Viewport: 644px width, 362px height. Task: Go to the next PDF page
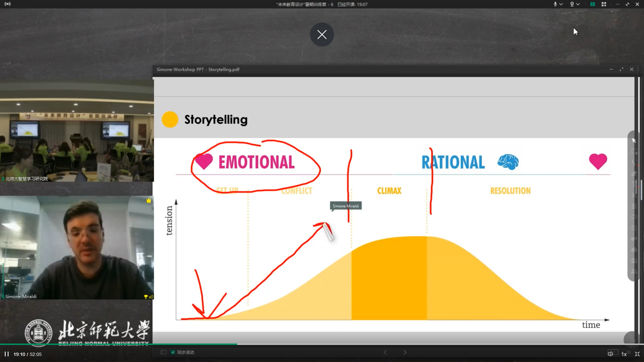(405, 352)
